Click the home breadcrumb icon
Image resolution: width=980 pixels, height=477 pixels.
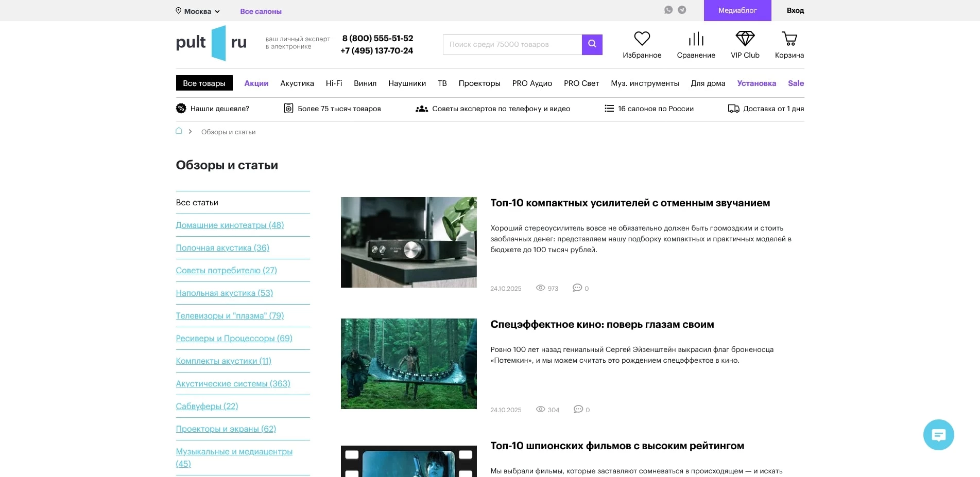179,131
